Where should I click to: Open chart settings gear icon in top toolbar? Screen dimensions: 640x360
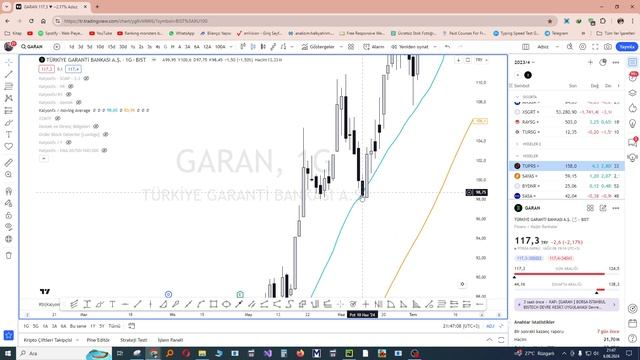[x=583, y=47]
